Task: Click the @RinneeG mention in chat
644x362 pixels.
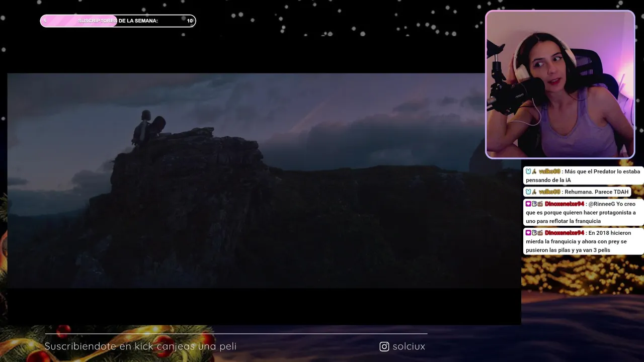Action: (602, 204)
